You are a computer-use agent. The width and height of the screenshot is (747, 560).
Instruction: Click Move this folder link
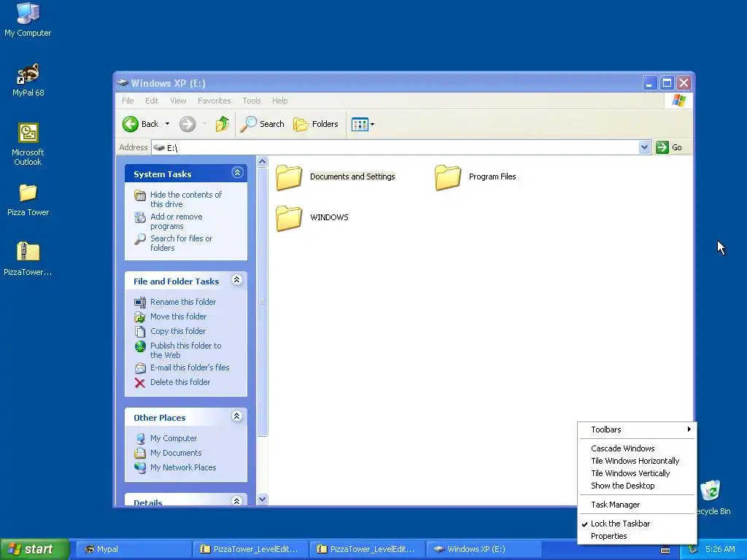click(x=178, y=316)
